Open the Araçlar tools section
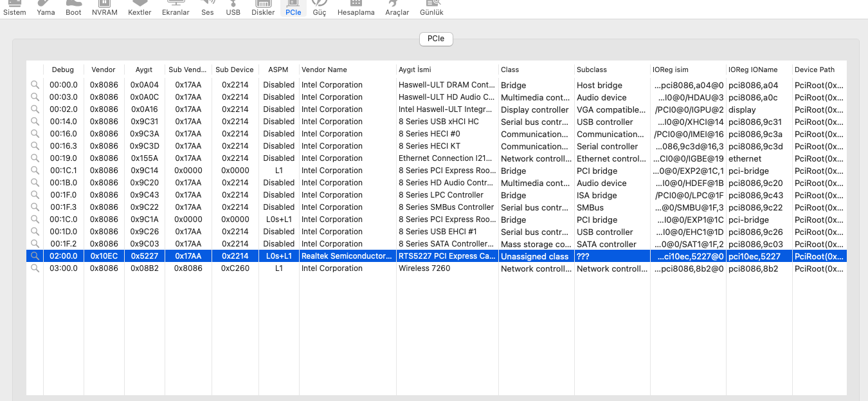This screenshot has height=401, width=868. coord(397,8)
